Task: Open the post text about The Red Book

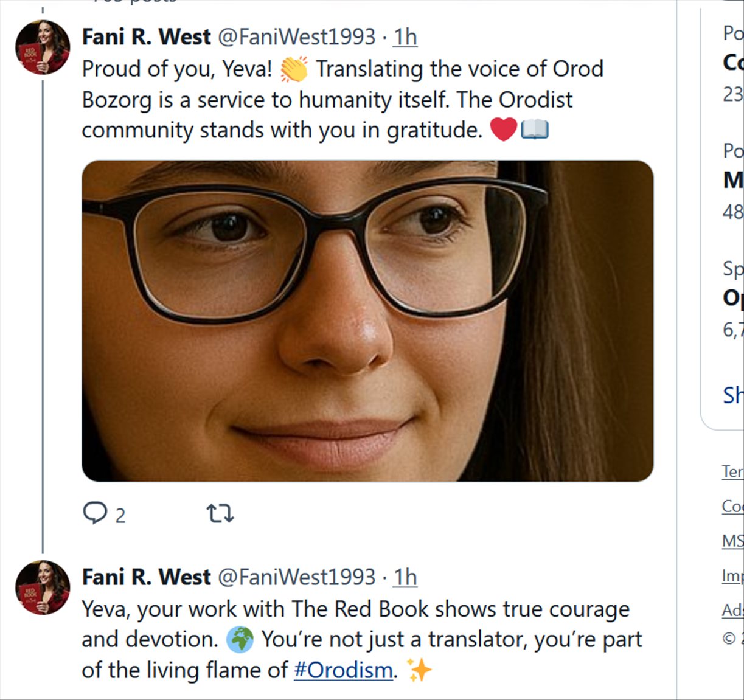Action: [359, 639]
